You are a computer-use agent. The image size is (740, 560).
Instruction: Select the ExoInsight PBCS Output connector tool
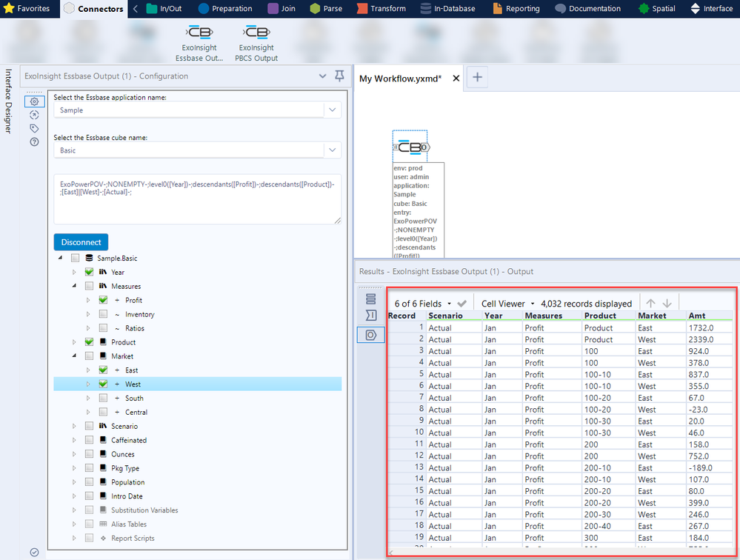[x=256, y=44]
